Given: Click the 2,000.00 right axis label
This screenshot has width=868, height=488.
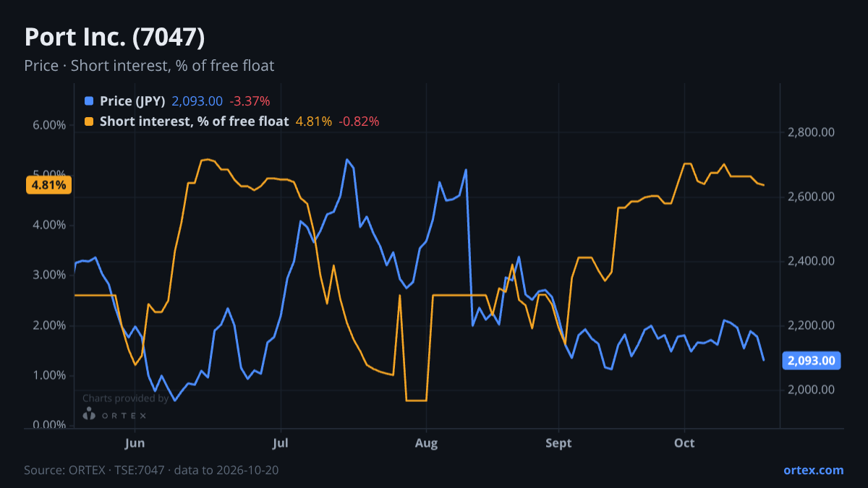Looking at the screenshot, I should [810, 390].
